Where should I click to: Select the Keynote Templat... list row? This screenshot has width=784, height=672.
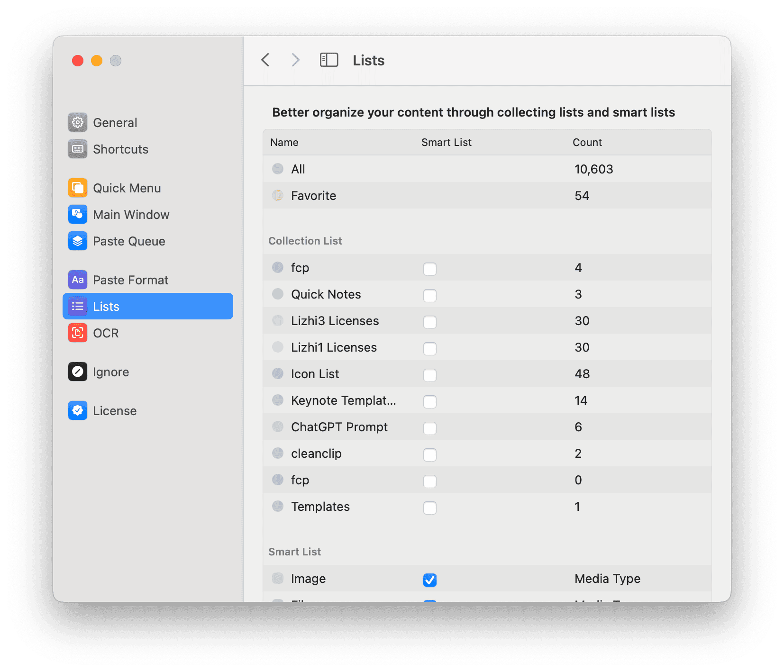point(344,400)
